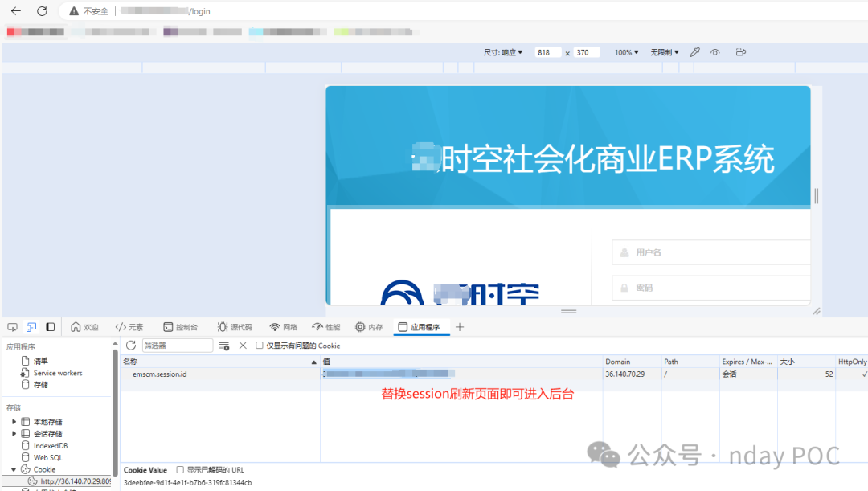
Task: Open IndexedDB in sidebar
Action: (51, 446)
